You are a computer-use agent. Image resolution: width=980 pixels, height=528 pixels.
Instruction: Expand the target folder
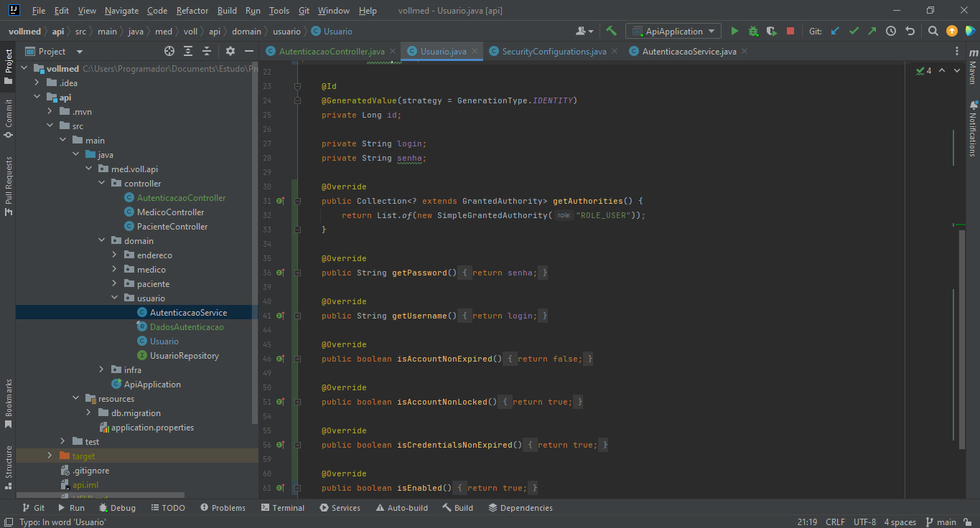click(50, 456)
